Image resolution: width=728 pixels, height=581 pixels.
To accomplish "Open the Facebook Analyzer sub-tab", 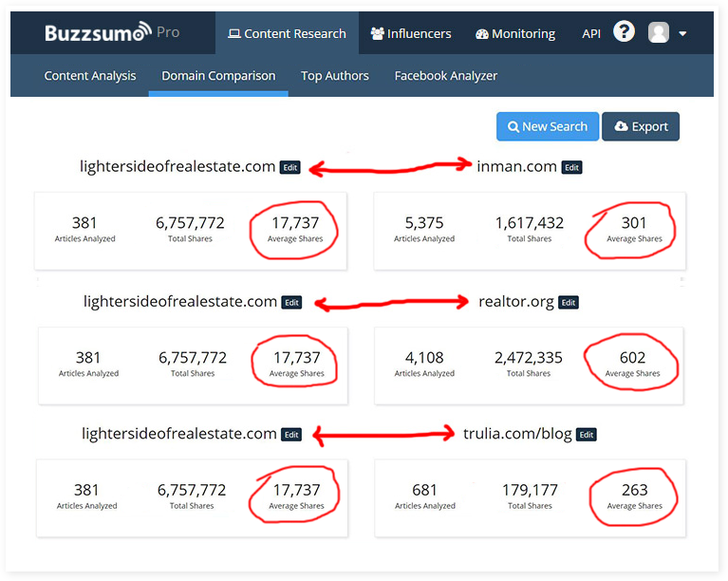I will point(446,76).
